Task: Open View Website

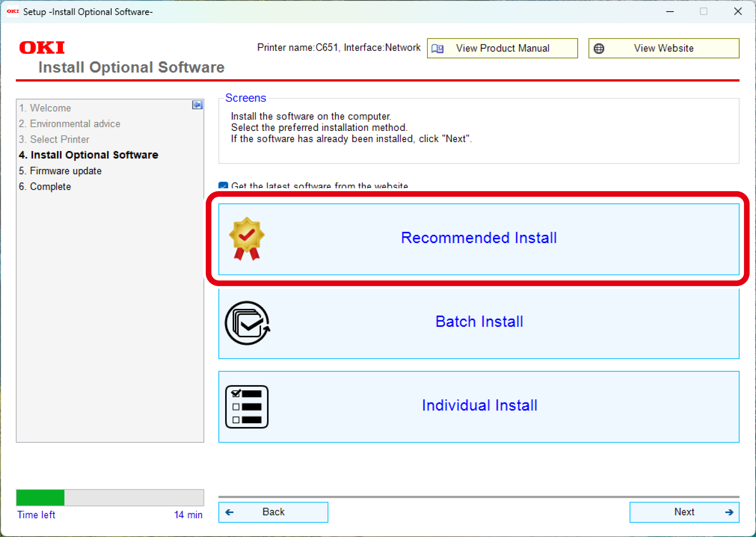Action: coord(664,48)
